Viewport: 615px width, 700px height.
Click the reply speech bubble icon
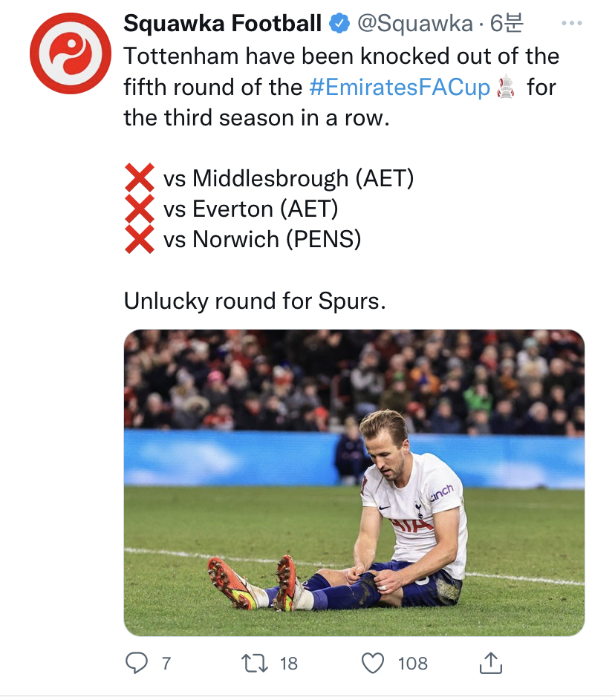tap(136, 663)
